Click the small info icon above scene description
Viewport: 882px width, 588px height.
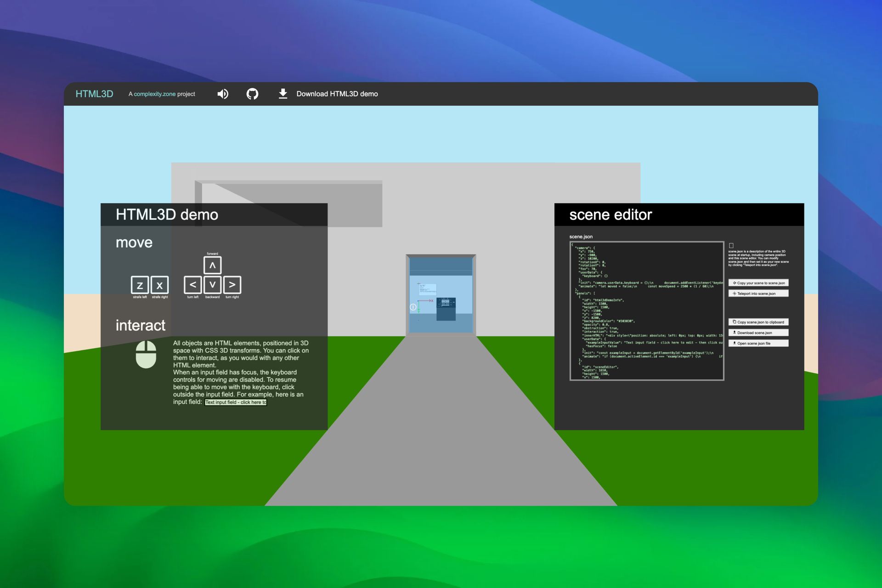click(x=731, y=246)
